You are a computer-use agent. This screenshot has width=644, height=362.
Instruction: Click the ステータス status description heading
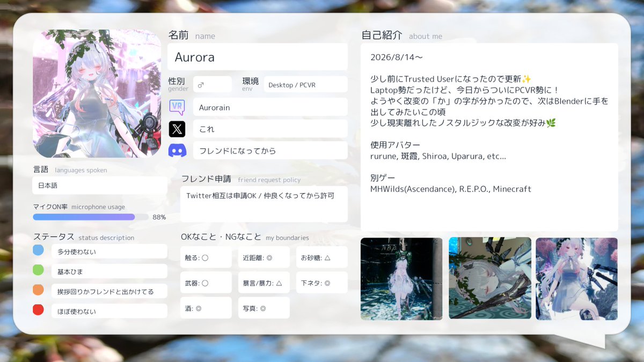(84, 237)
